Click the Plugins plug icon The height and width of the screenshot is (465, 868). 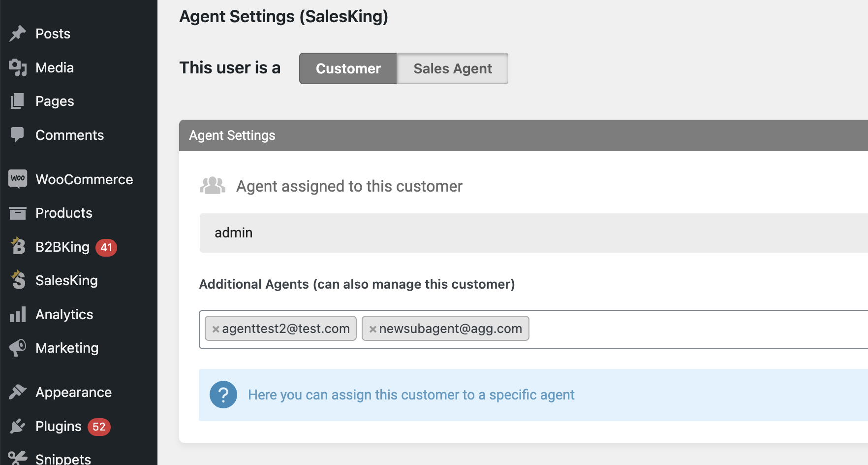coord(18,426)
